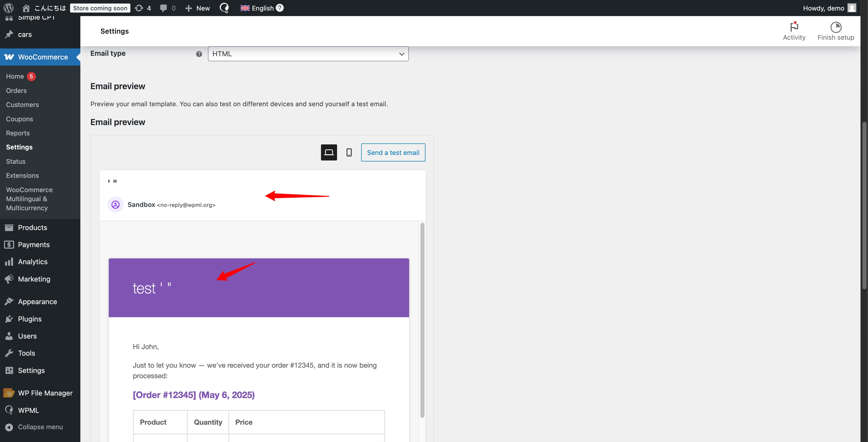Open the Coupons submenu item
The image size is (868, 442).
[20, 119]
